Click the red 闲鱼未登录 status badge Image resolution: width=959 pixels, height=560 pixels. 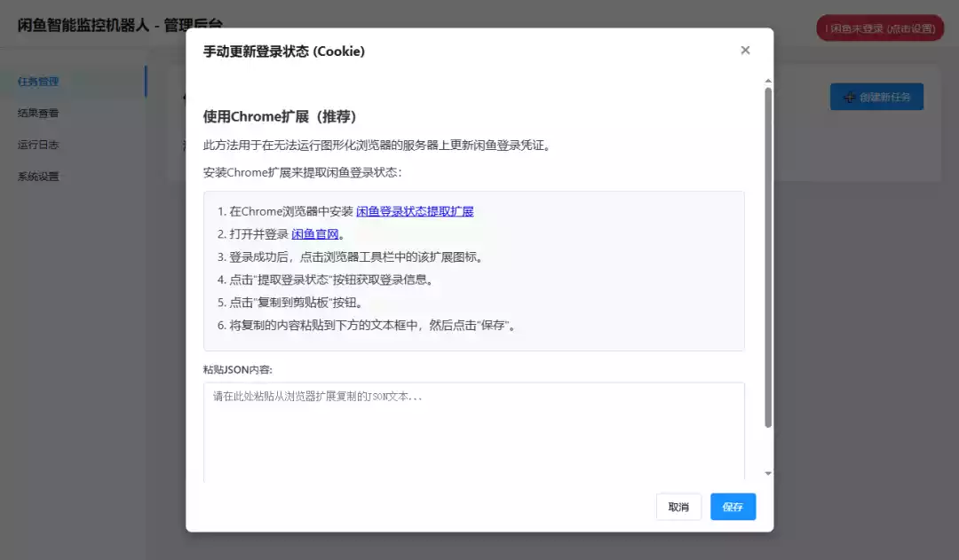coord(879,28)
